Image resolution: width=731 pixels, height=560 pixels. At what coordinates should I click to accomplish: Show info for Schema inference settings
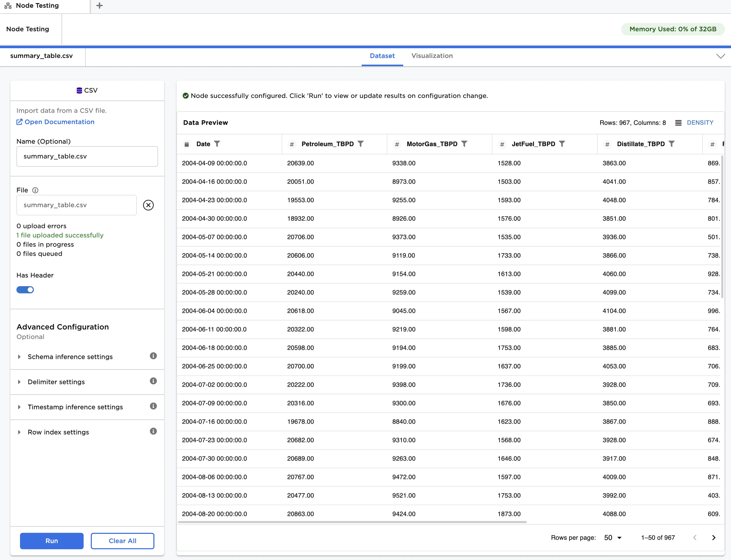[153, 356]
